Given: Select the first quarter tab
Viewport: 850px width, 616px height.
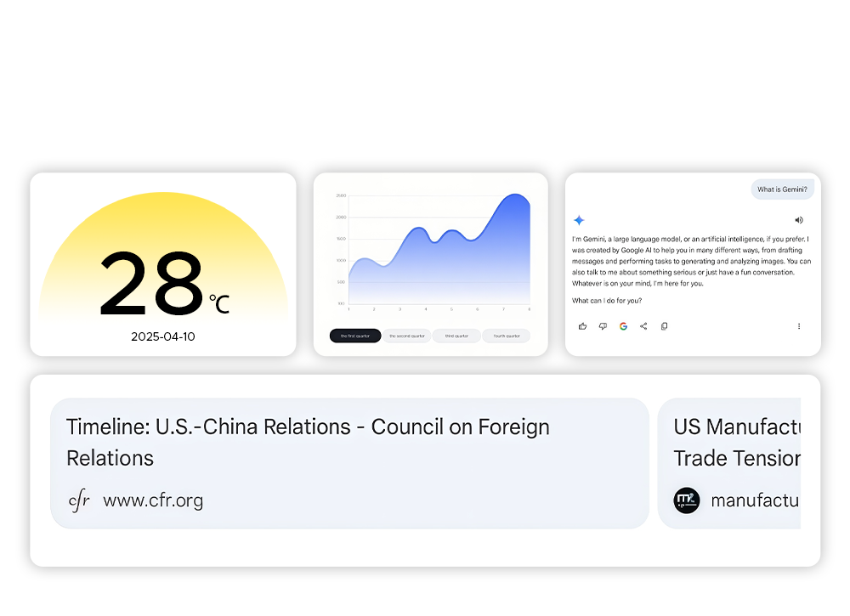Looking at the screenshot, I should [354, 336].
